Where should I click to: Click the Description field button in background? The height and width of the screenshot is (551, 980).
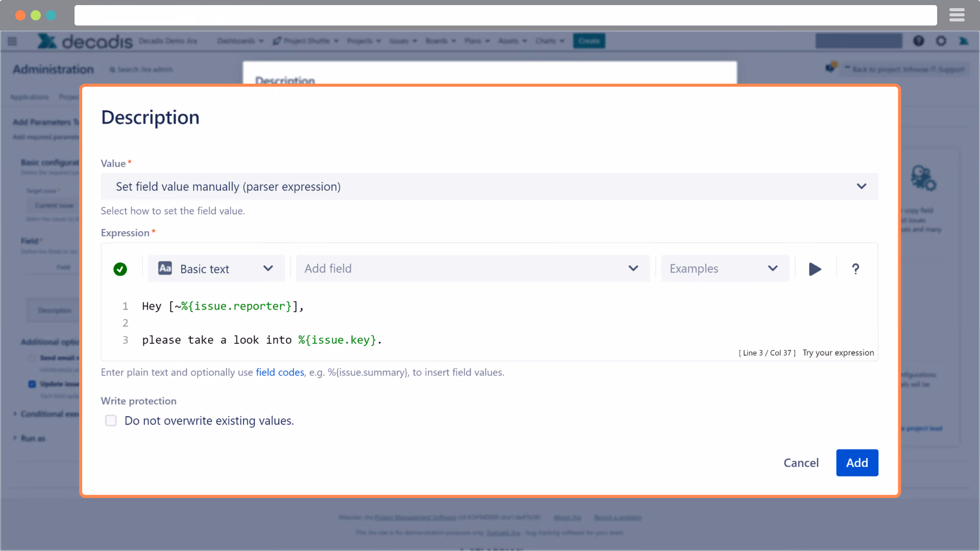coord(54,310)
